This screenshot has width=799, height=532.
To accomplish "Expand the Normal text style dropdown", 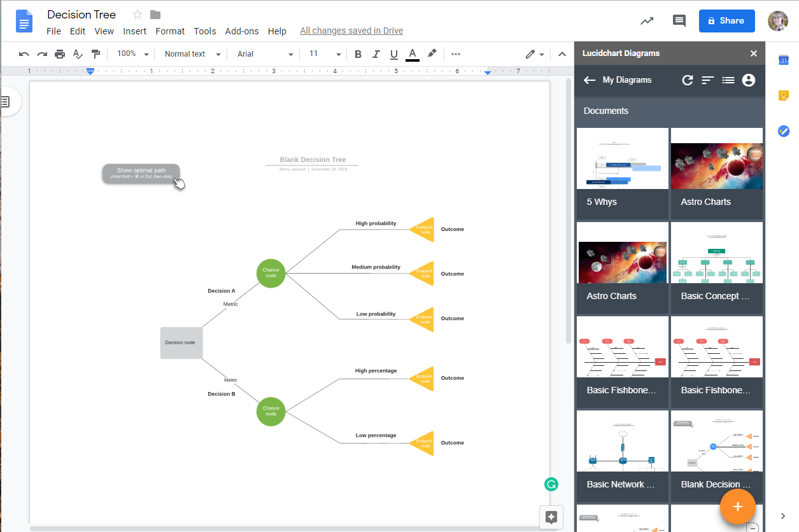I will click(x=192, y=54).
